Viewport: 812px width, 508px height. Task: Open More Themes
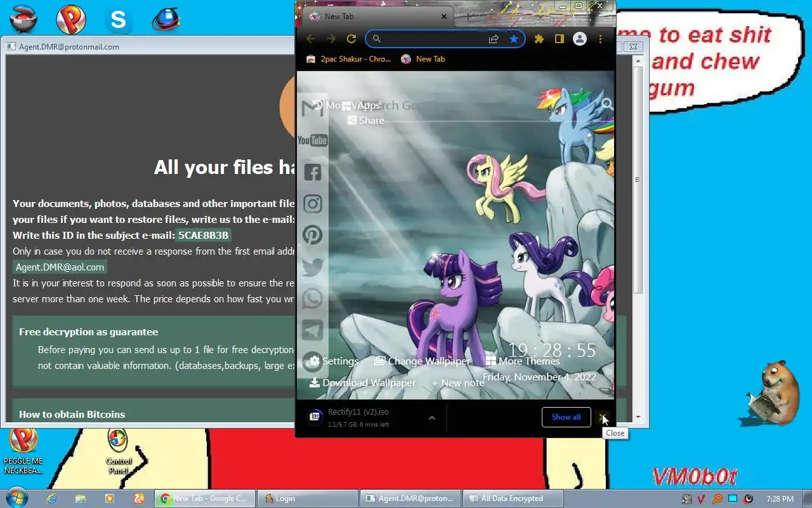523,361
